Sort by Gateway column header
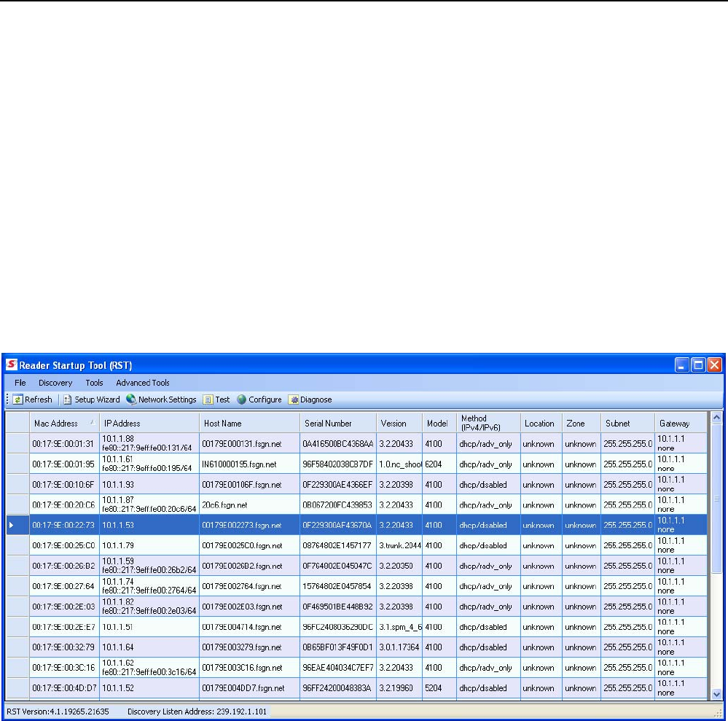Screen dimensions: 728x721 point(681,424)
